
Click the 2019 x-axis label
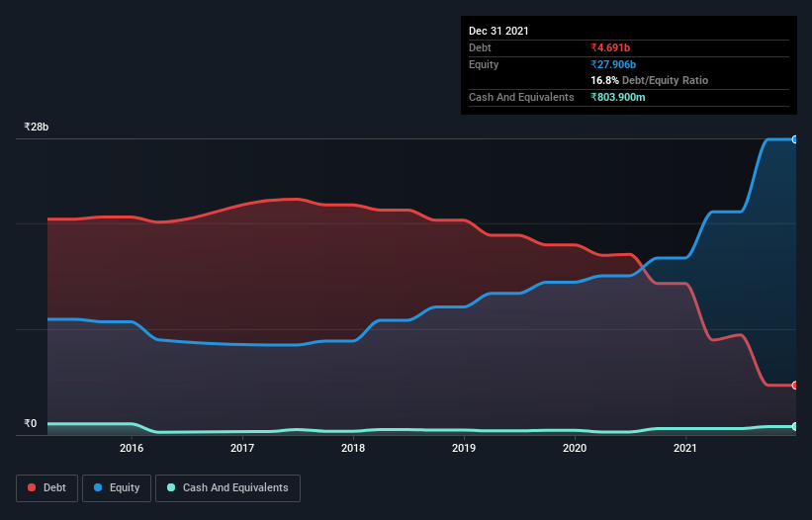coord(464,448)
